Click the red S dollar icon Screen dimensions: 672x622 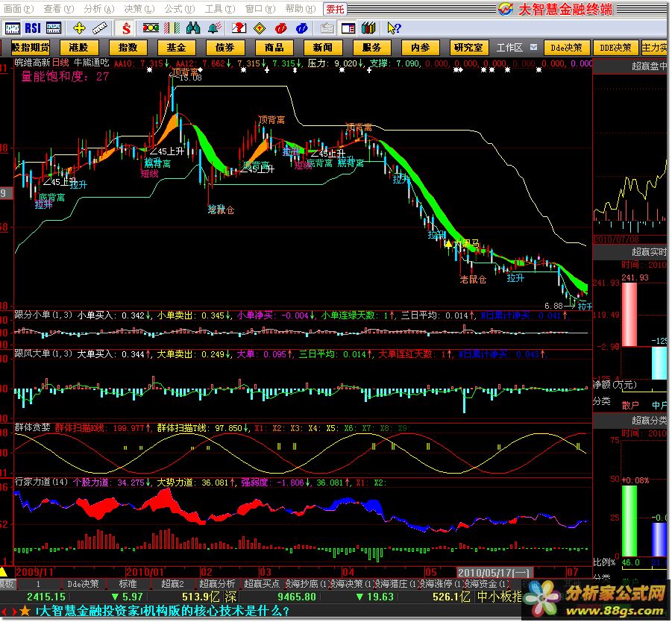pyautogui.click(x=125, y=29)
